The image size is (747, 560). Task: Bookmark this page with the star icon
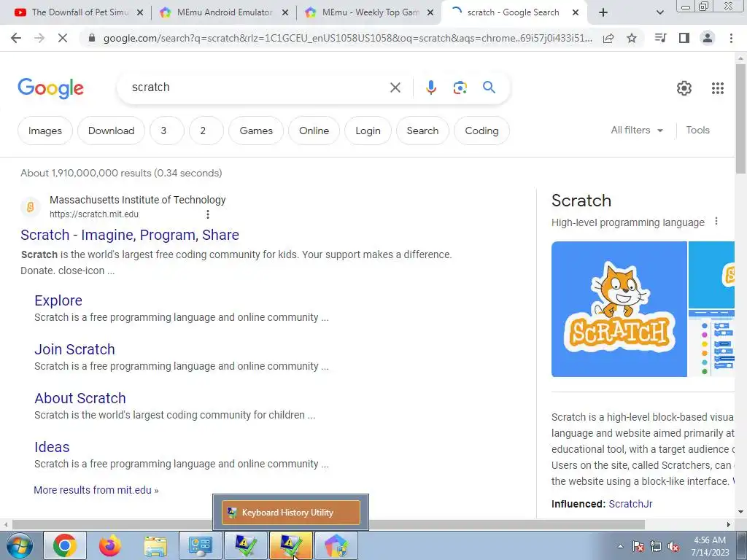(x=632, y=38)
